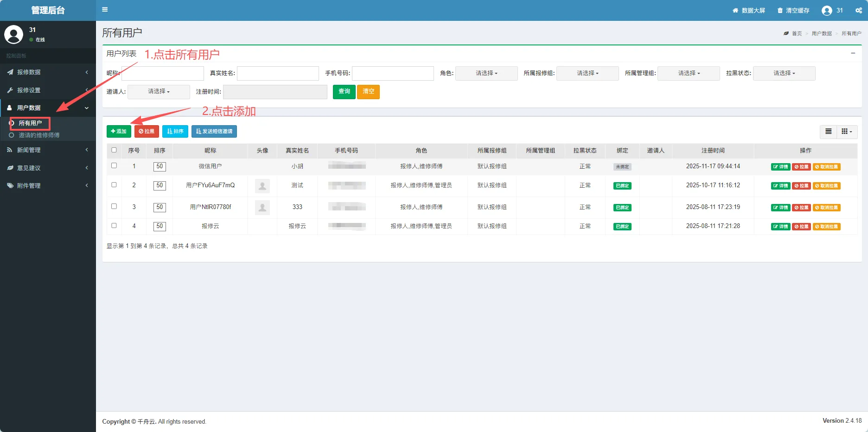Click the 手机号码 input field

point(393,73)
